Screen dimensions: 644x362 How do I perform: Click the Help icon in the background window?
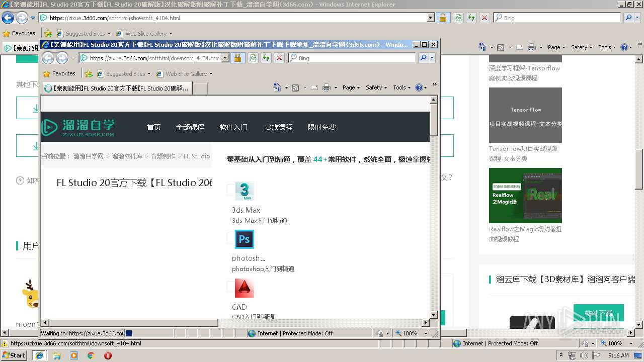(x=624, y=47)
